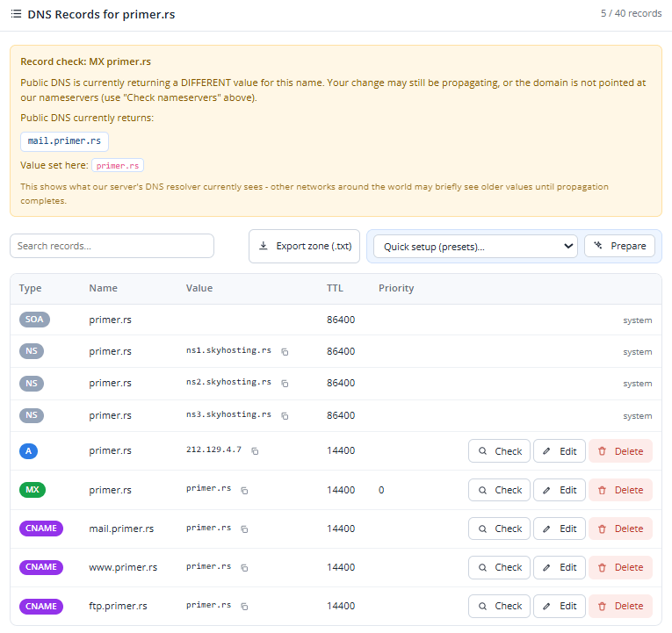This screenshot has width=672, height=633.
Task: Copy the www.primer.rs CNAME value
Action: pos(244,567)
